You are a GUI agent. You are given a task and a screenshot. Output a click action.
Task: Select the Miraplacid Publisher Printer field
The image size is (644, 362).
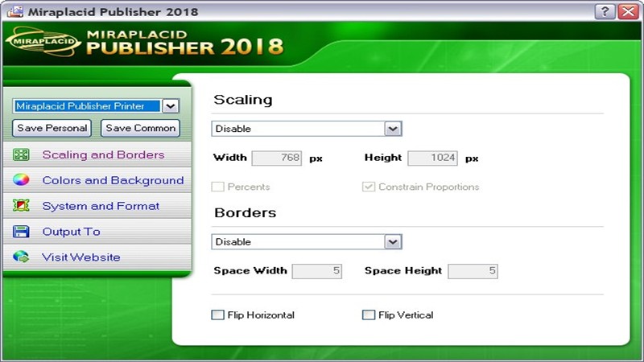click(x=87, y=106)
